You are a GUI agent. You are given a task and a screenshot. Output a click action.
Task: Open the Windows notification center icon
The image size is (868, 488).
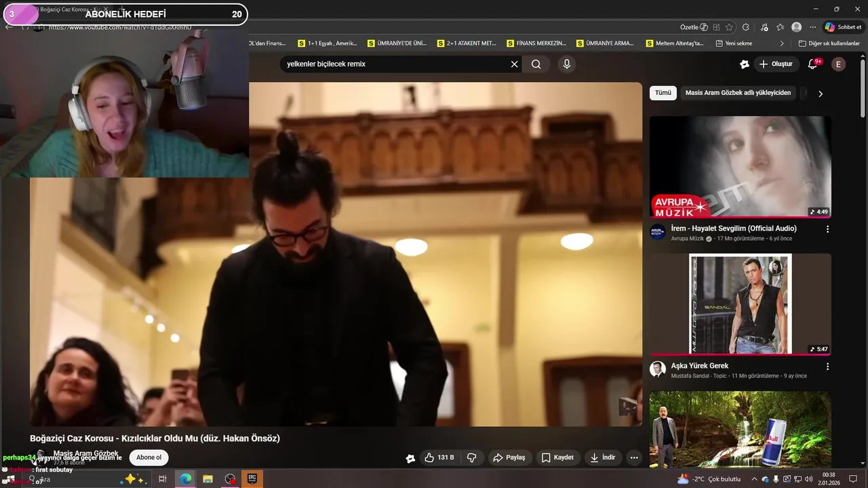click(853, 479)
